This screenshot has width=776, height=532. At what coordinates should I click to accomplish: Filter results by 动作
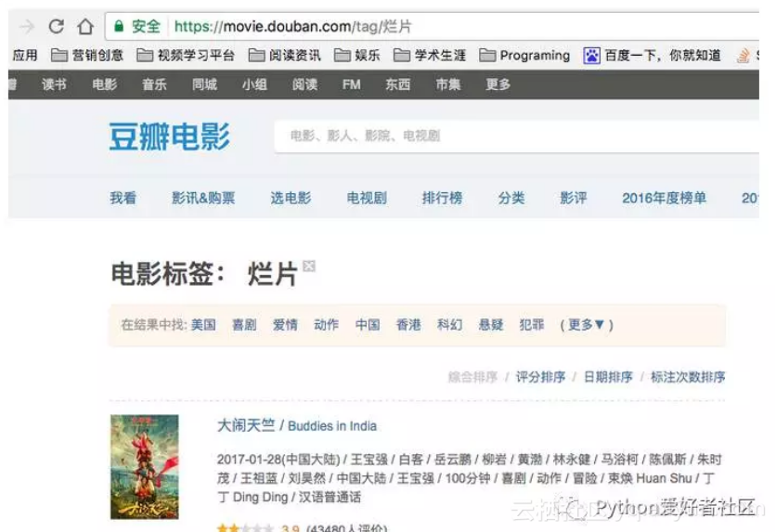click(327, 325)
